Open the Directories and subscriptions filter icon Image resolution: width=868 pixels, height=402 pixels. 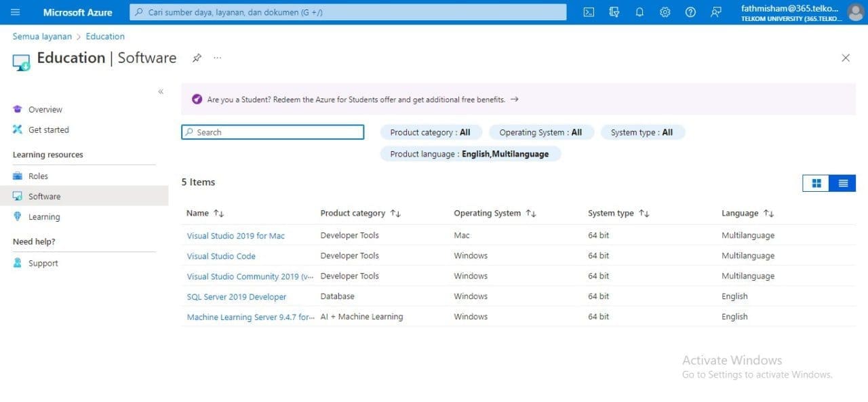point(614,12)
